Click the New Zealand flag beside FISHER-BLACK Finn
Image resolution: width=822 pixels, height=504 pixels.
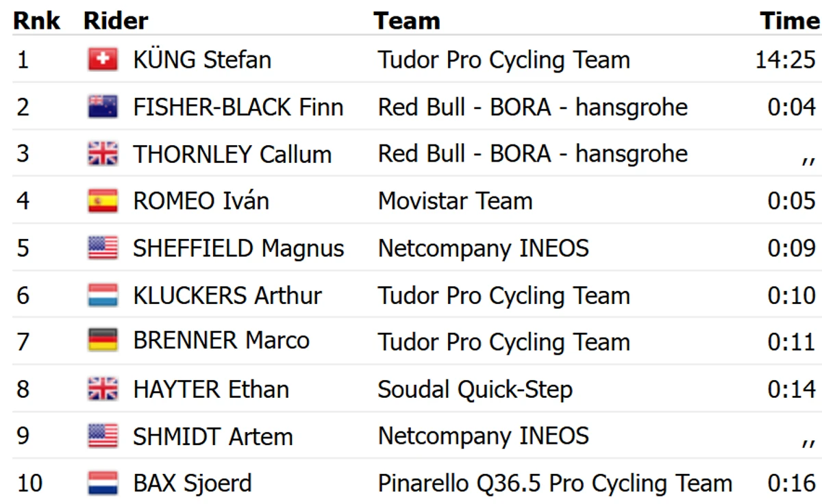103,107
